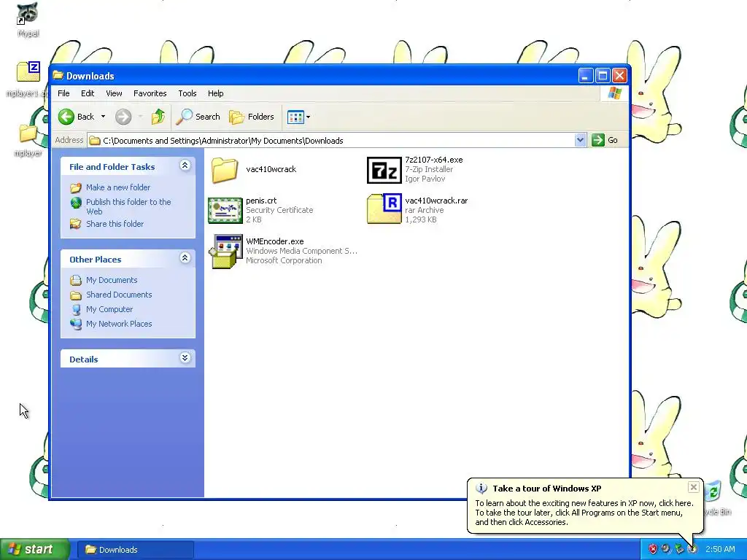Click the penis.crt file name

[x=261, y=201]
